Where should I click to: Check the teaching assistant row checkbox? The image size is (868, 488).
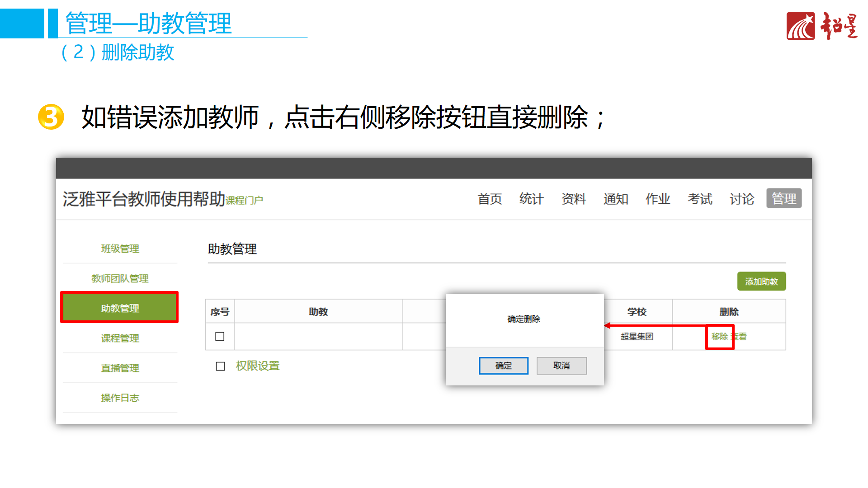[220, 337]
